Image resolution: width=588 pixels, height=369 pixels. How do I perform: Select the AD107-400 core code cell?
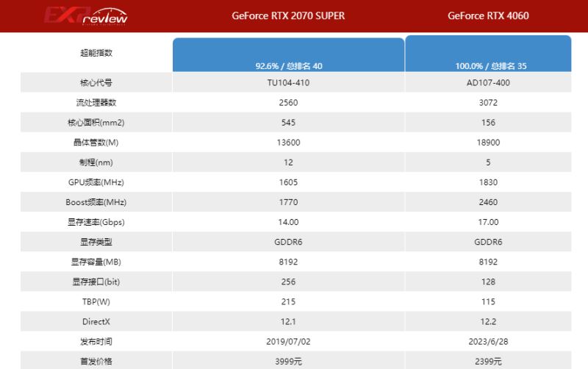[488, 82]
